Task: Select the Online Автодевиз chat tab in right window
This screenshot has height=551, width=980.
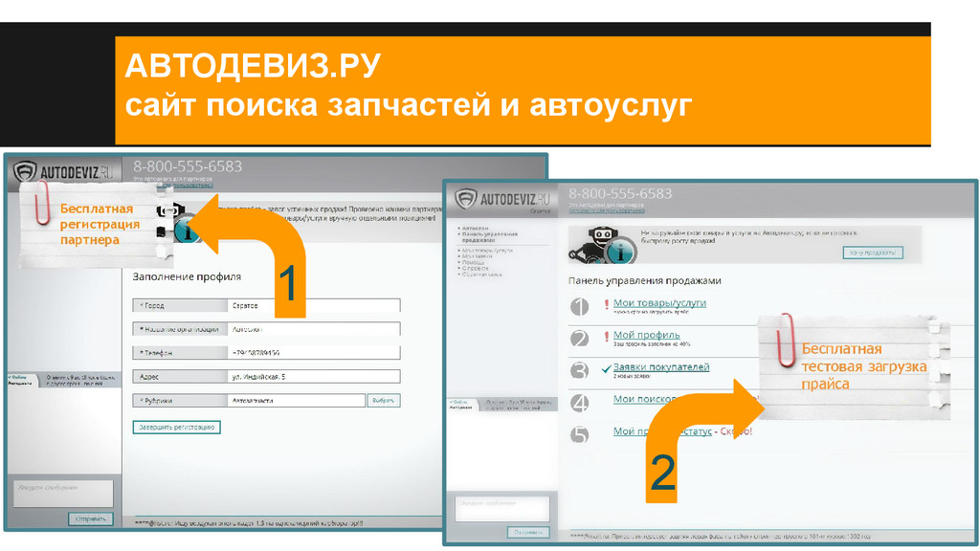Action: [461, 405]
